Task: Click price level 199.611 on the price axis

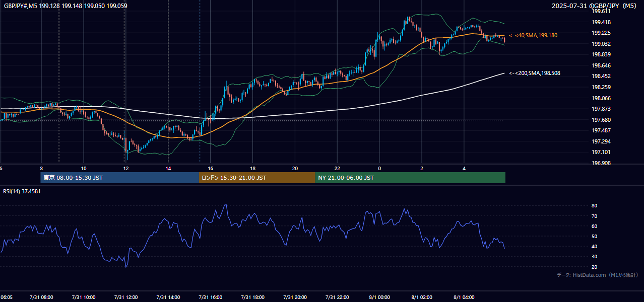Action: (601, 11)
